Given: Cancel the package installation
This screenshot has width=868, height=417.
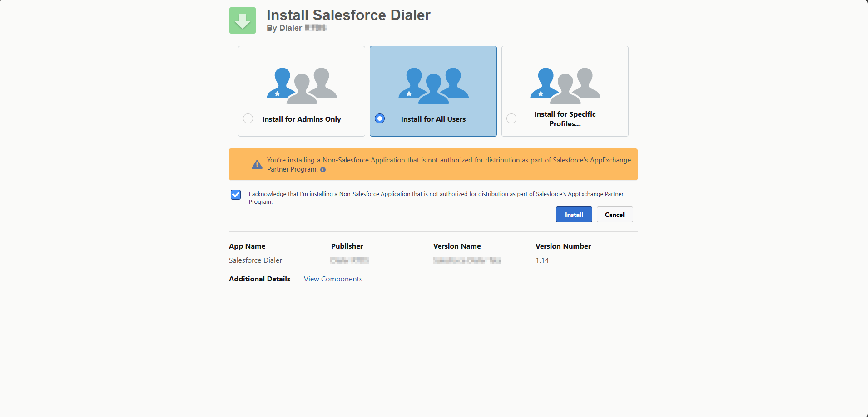Looking at the screenshot, I should coord(615,215).
